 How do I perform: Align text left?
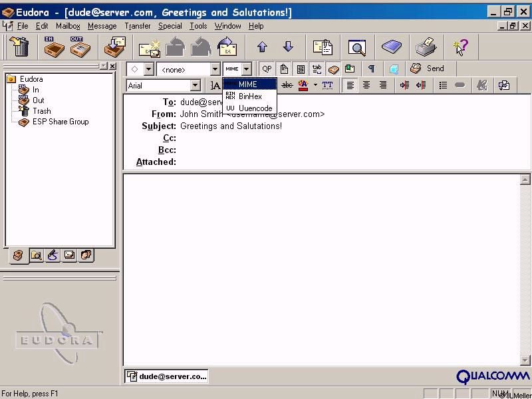[350, 85]
